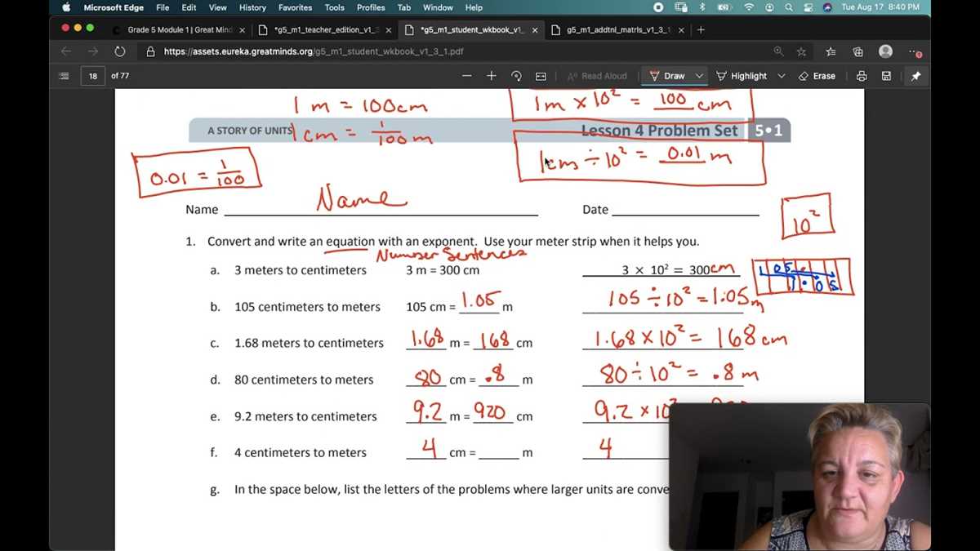Open Wi-Fi status menu
Screen dimensions: 980x551
pyautogui.click(x=749, y=7)
